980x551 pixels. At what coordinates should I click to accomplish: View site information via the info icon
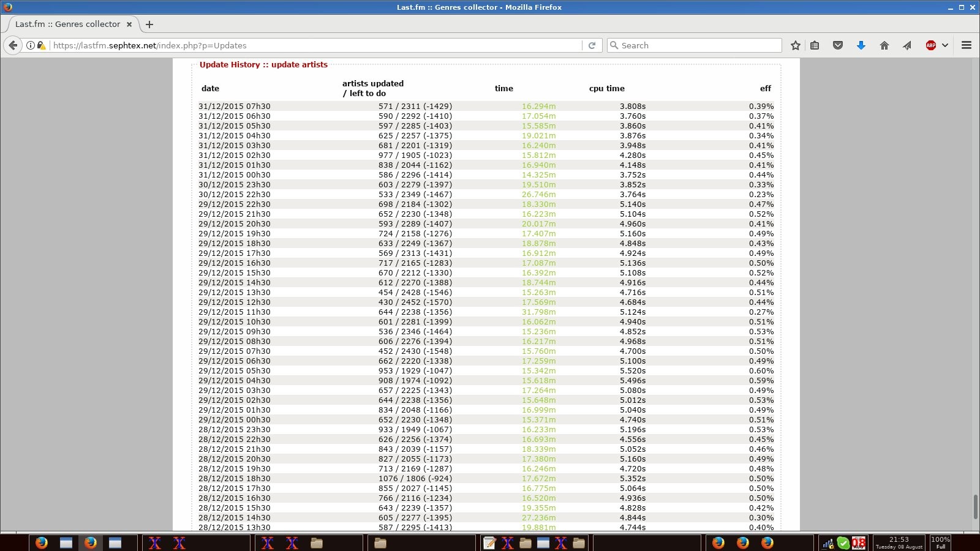click(30, 45)
